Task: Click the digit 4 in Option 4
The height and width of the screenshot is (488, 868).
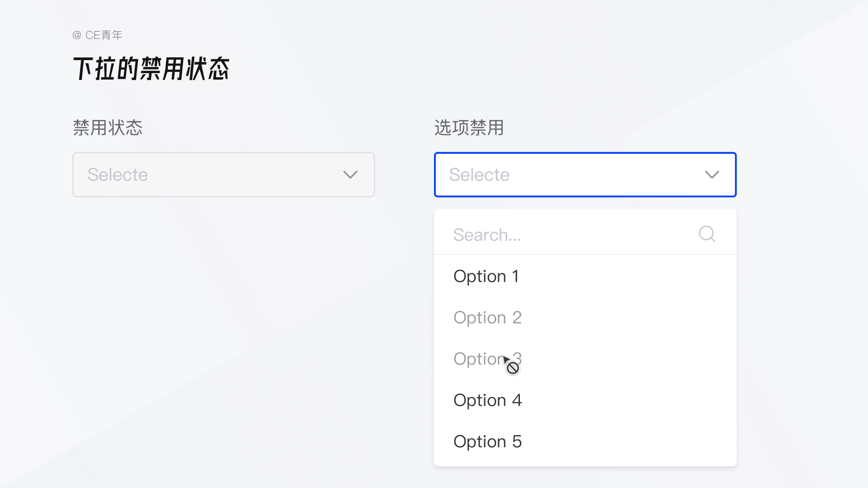Action: pyautogui.click(x=517, y=400)
